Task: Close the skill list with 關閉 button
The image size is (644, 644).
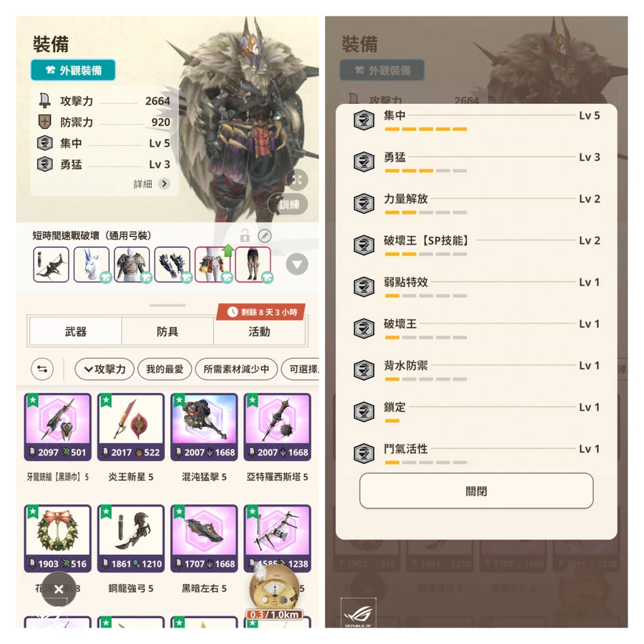Action: 476,491
